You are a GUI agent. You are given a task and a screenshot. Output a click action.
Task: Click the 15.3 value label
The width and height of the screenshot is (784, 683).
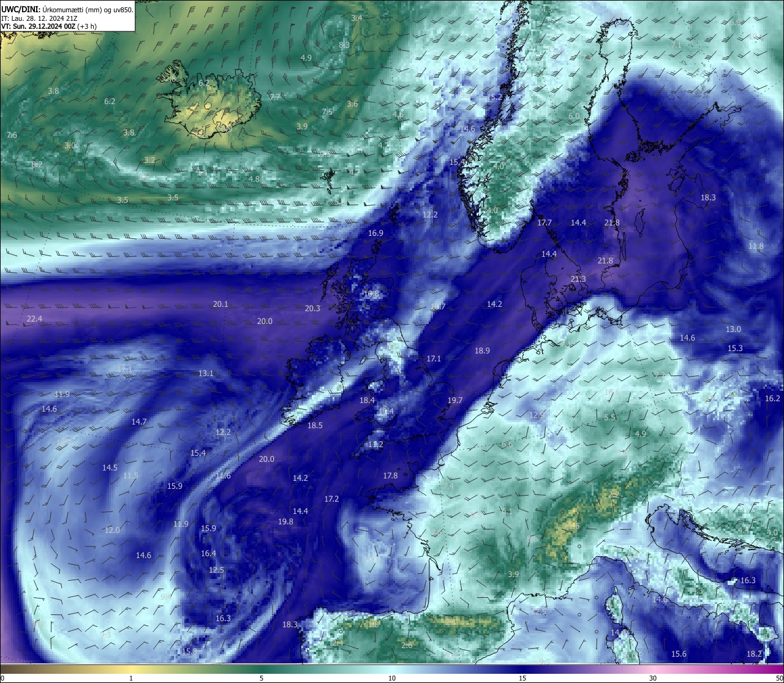pyautogui.click(x=735, y=348)
